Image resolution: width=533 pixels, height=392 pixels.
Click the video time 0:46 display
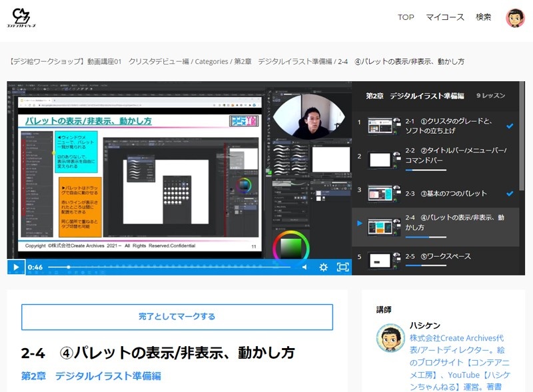tap(35, 268)
